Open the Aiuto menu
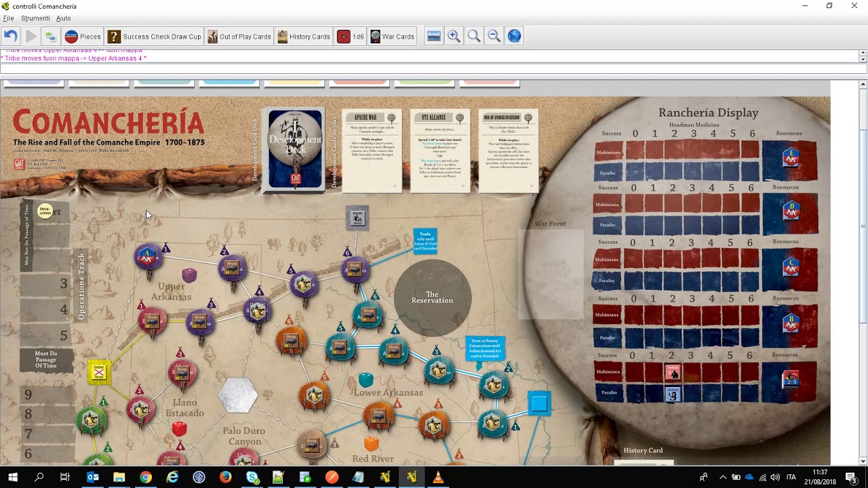This screenshot has height=488, width=868. (63, 18)
